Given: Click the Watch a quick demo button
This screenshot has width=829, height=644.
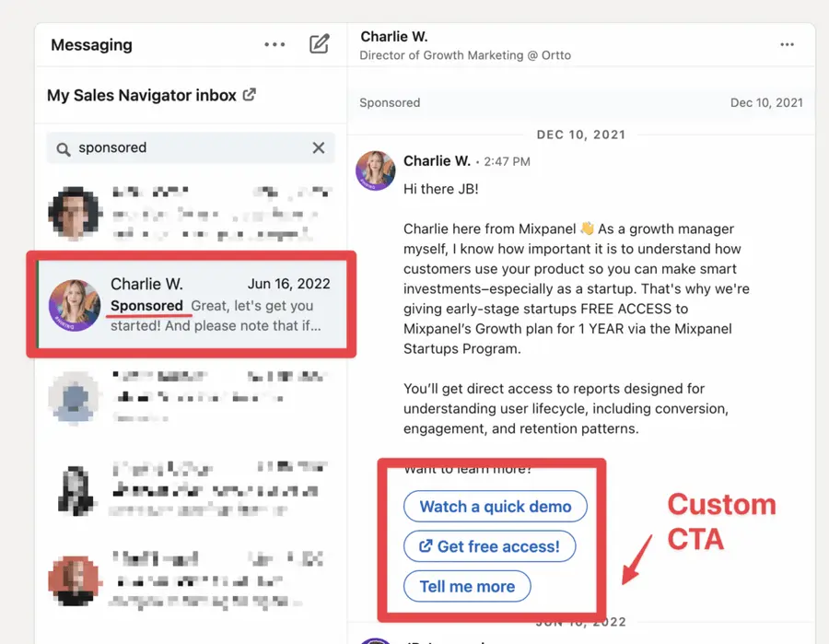Looking at the screenshot, I should [495, 506].
